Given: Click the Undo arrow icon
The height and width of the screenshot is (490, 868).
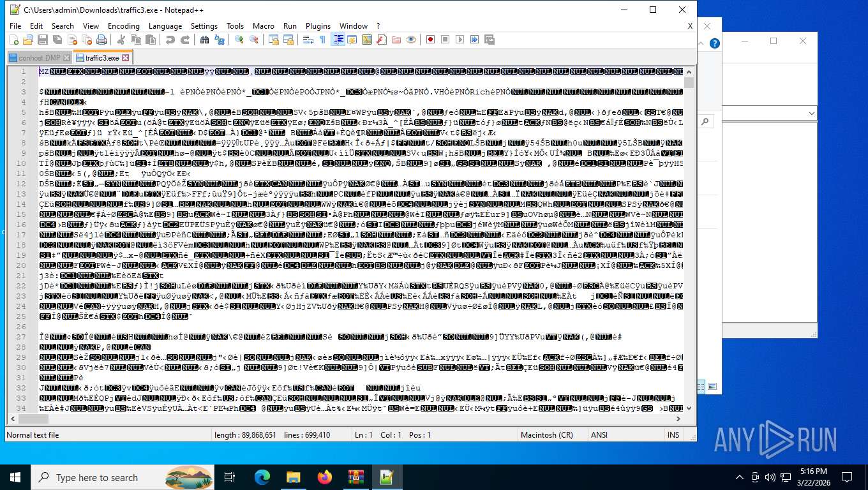Looking at the screenshot, I should click(x=170, y=40).
